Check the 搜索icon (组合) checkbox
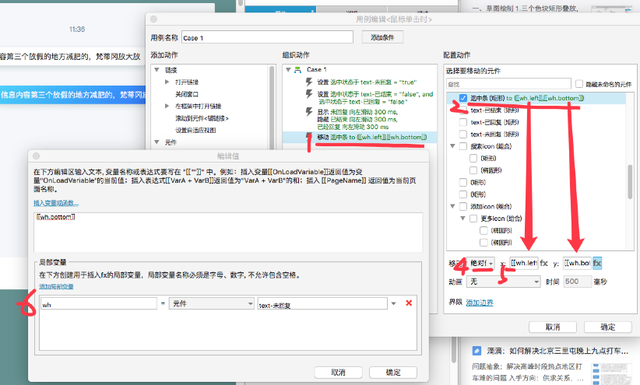The height and width of the screenshot is (385, 640). pos(463,146)
